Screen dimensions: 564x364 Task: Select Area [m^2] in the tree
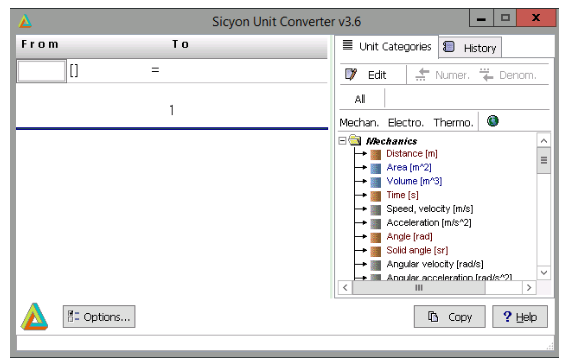[x=409, y=168]
